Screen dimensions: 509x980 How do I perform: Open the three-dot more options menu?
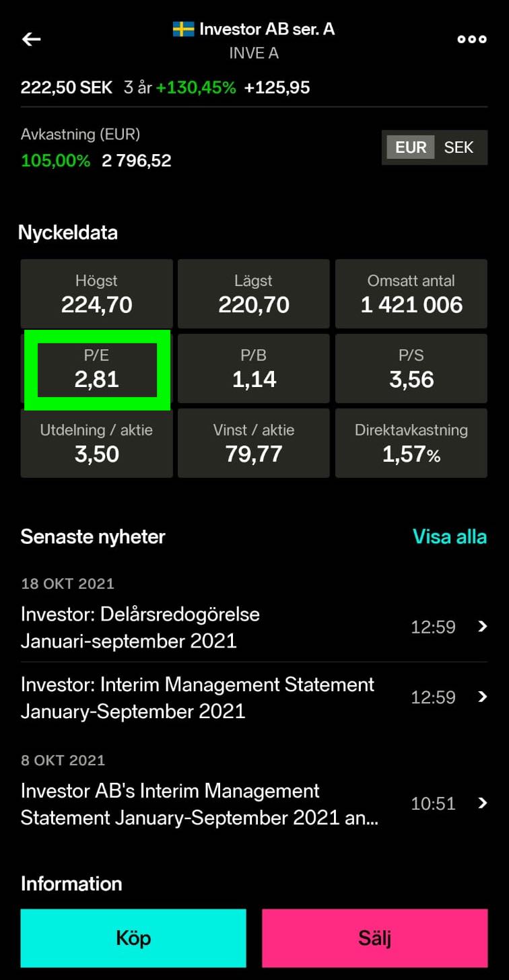coord(472,39)
